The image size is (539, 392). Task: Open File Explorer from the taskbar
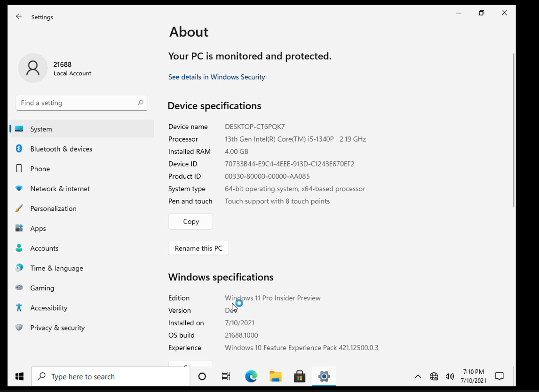click(x=275, y=376)
